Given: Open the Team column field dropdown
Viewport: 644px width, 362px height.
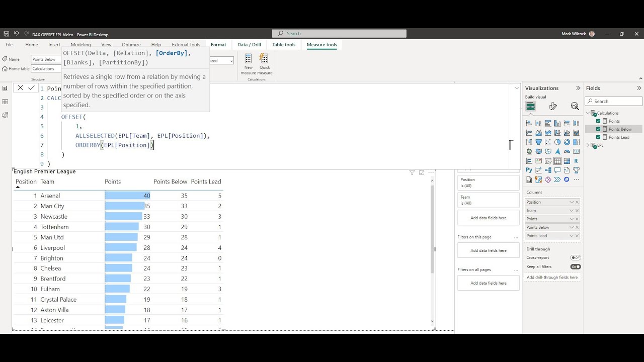Looking at the screenshot, I should [572, 211].
